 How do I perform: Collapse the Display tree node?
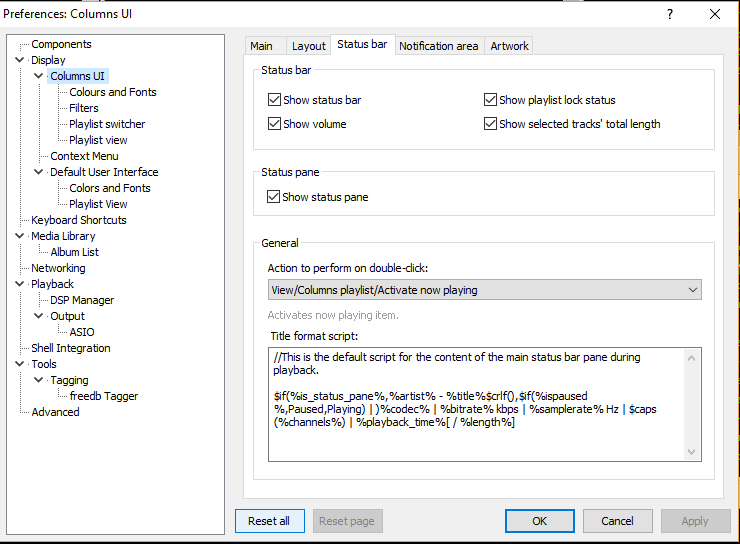(20, 60)
